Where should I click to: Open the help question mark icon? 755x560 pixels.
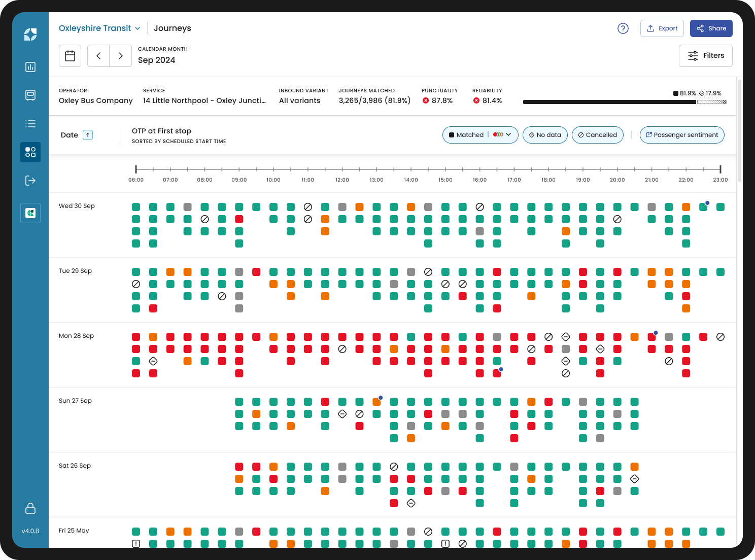pyautogui.click(x=623, y=28)
